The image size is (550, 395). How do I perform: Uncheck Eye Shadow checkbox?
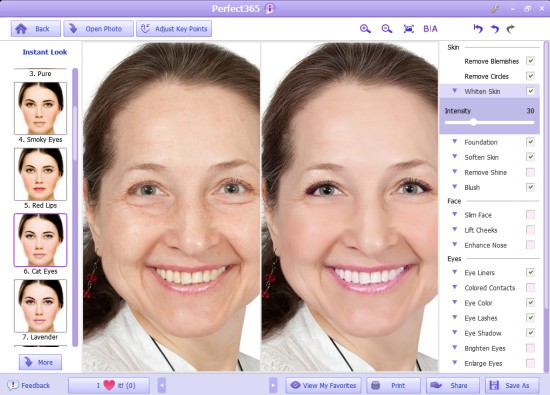pyautogui.click(x=530, y=333)
